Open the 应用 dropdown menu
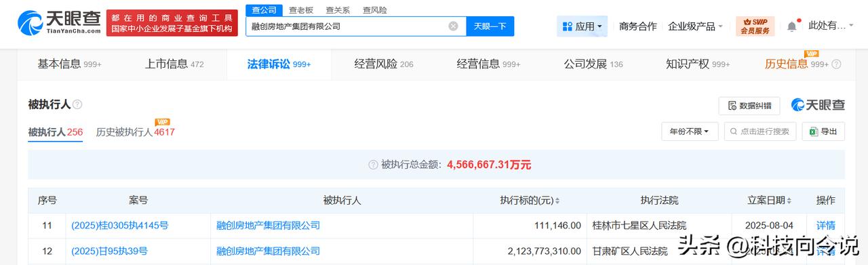Image resolution: width=868 pixels, height=265 pixels. coord(583,26)
